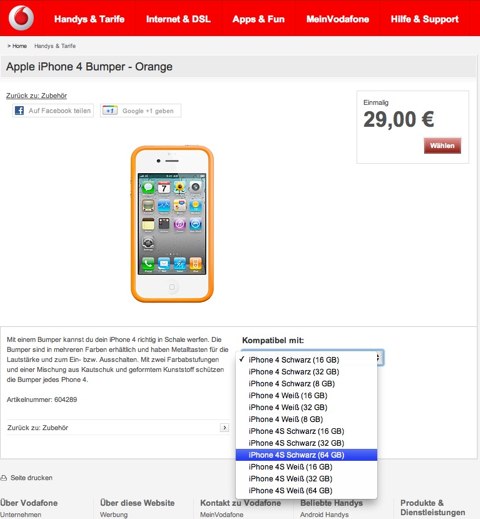Screen dimensions: 480x519
Task: Click the Vodafone logo icon
Action: point(21,18)
